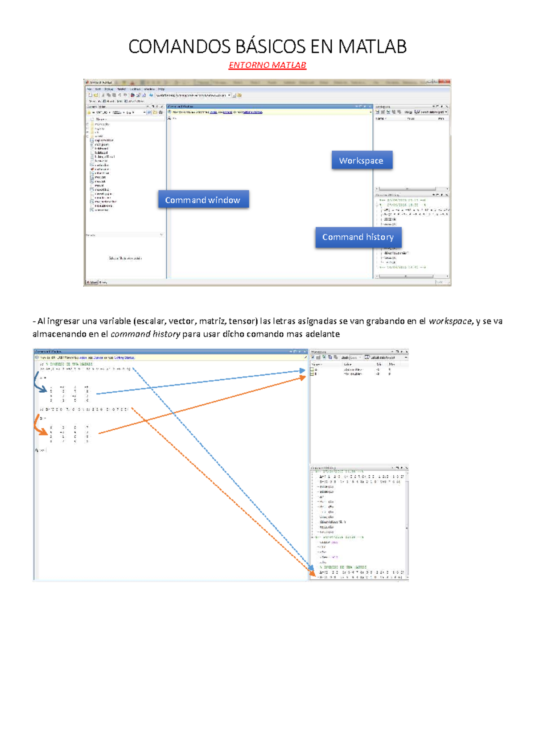Click variable B icon in the Workspace list
The image size is (535, 756).
pos(312,374)
